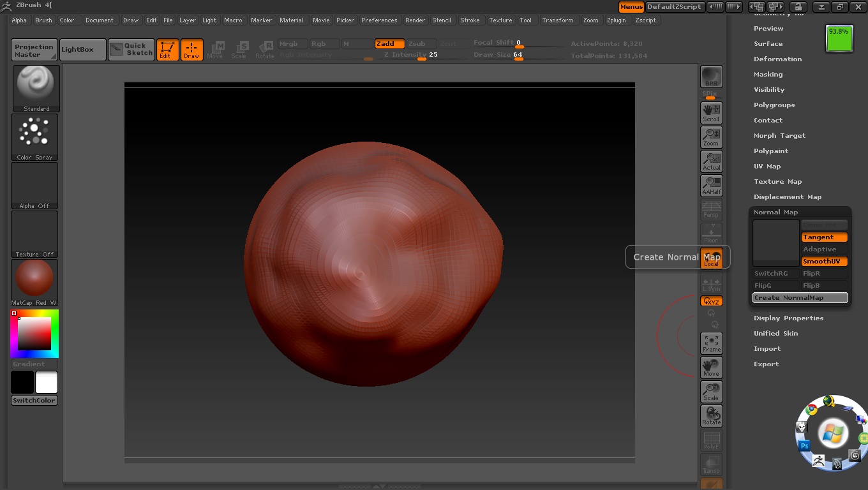This screenshot has width=868, height=490.
Task: Expand the Display Properties sub-palette
Action: pyautogui.click(x=788, y=318)
